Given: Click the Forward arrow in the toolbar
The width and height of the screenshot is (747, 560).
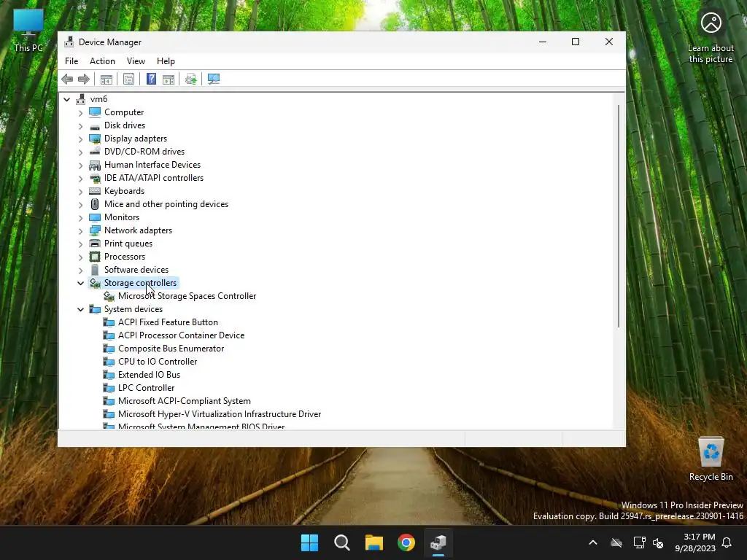Looking at the screenshot, I should (84, 79).
